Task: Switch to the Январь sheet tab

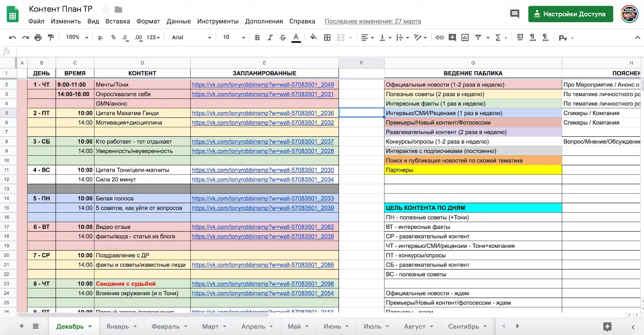Action: click(122, 326)
